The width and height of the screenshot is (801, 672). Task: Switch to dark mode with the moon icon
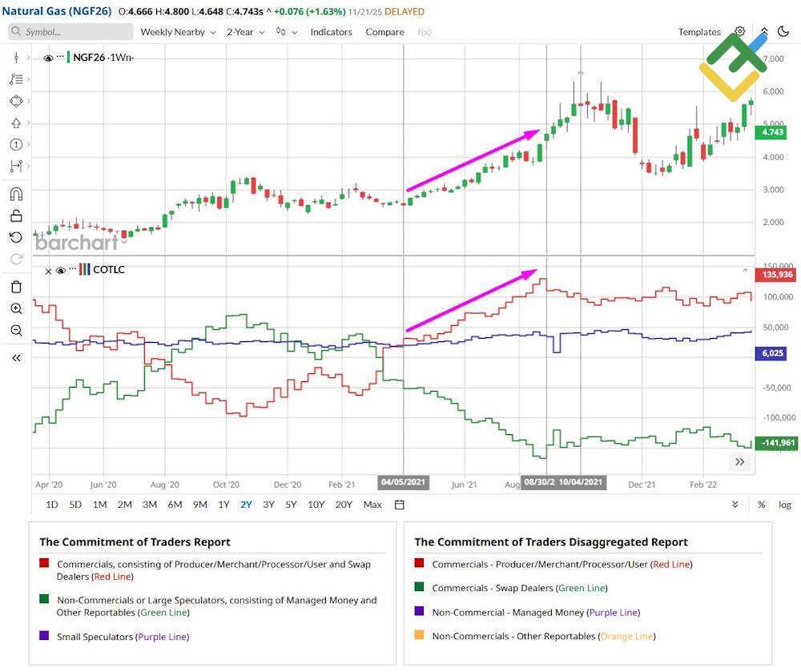pyautogui.click(x=783, y=30)
